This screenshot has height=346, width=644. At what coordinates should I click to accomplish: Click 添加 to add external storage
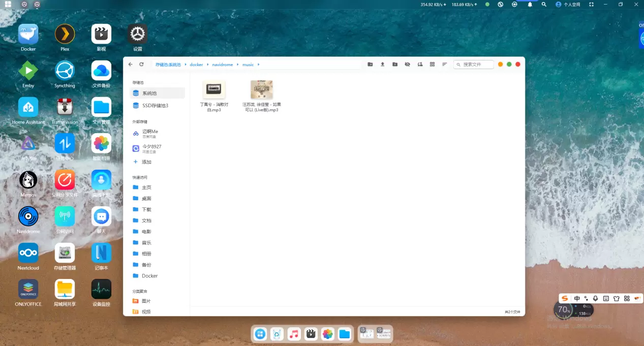[146, 162]
